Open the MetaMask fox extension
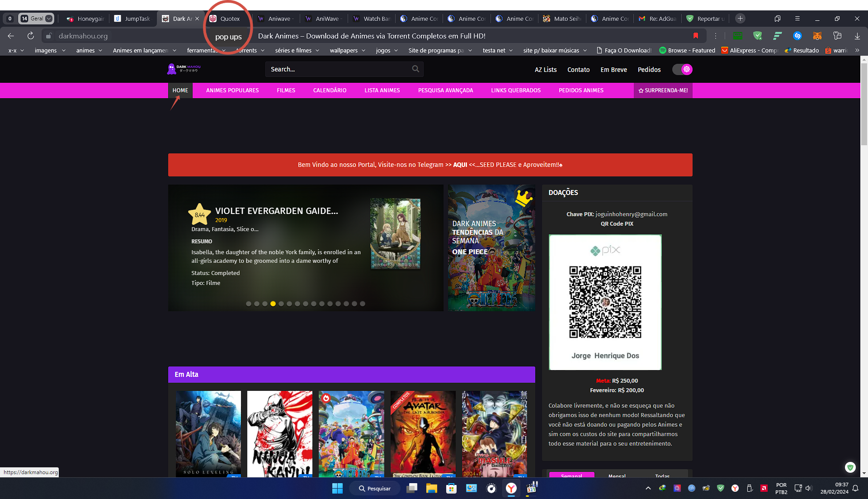Screen dimensions: 868x499 (x=817, y=36)
